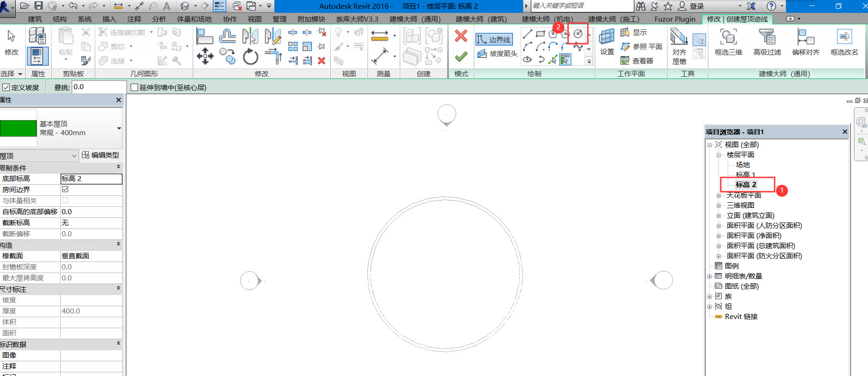Select the Rotate tool
This screenshot has width=868, height=376.
(x=250, y=57)
